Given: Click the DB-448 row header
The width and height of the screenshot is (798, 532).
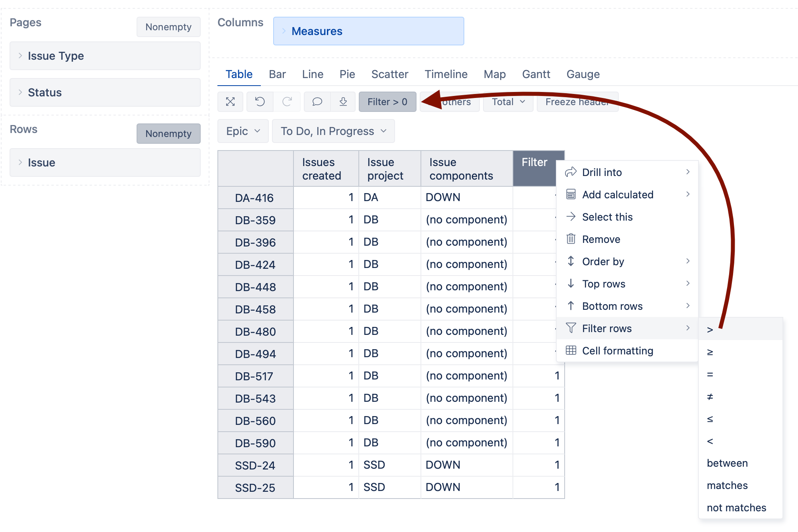Looking at the screenshot, I should pos(256,287).
